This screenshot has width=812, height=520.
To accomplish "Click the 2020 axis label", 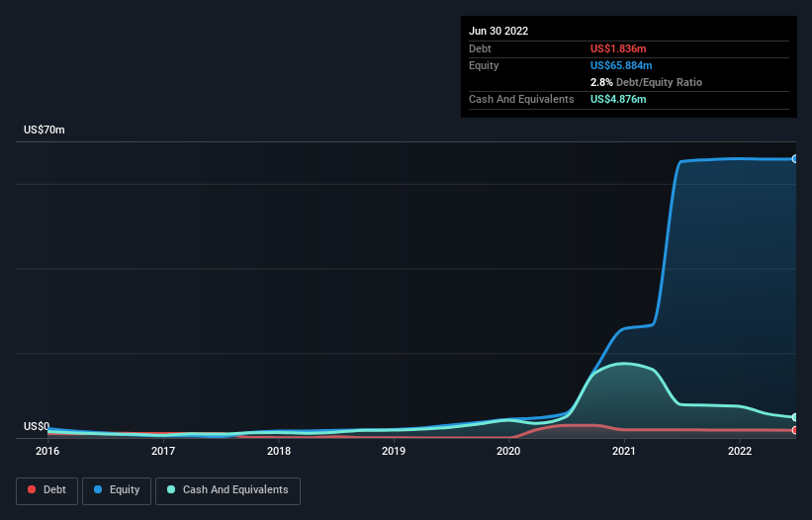I will pyautogui.click(x=508, y=451).
